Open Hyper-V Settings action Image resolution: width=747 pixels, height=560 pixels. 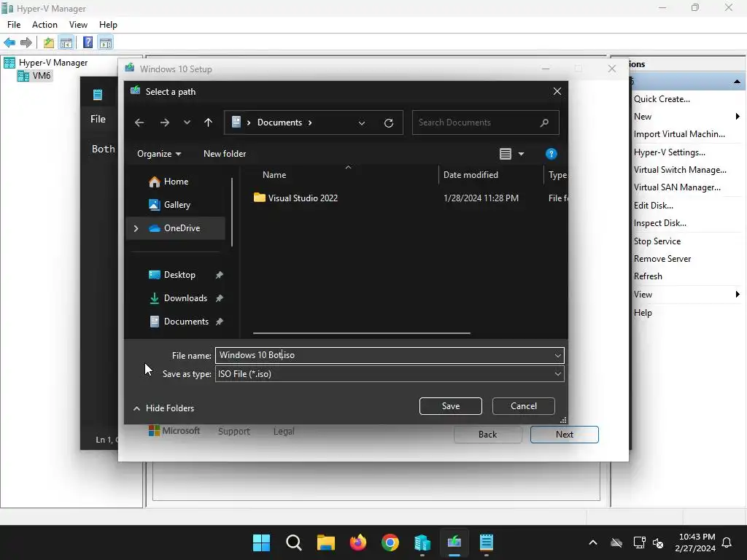(670, 152)
